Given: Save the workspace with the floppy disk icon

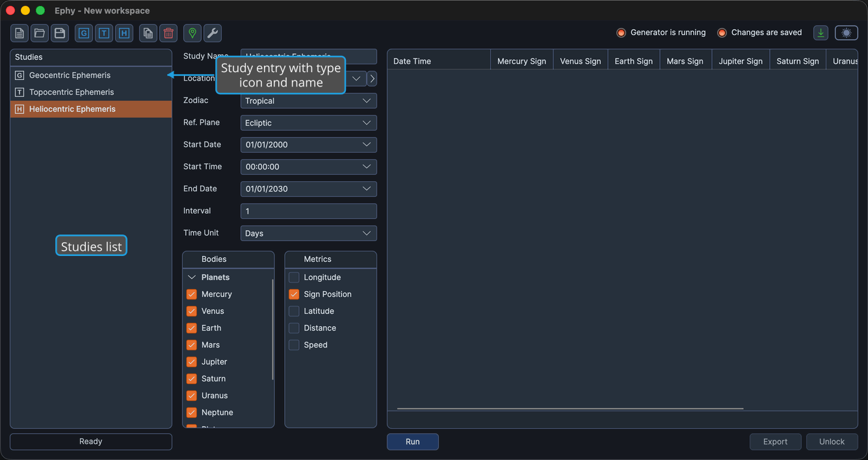Looking at the screenshot, I should click(x=60, y=33).
